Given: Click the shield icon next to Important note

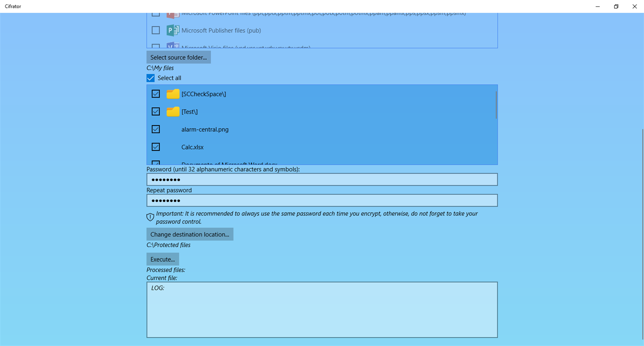Looking at the screenshot, I should pos(150,217).
